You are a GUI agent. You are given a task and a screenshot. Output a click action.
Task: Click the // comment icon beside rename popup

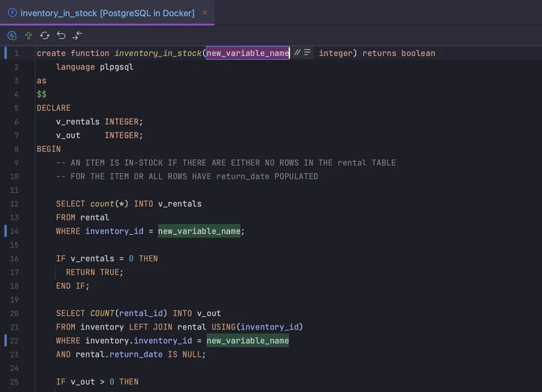pos(297,53)
